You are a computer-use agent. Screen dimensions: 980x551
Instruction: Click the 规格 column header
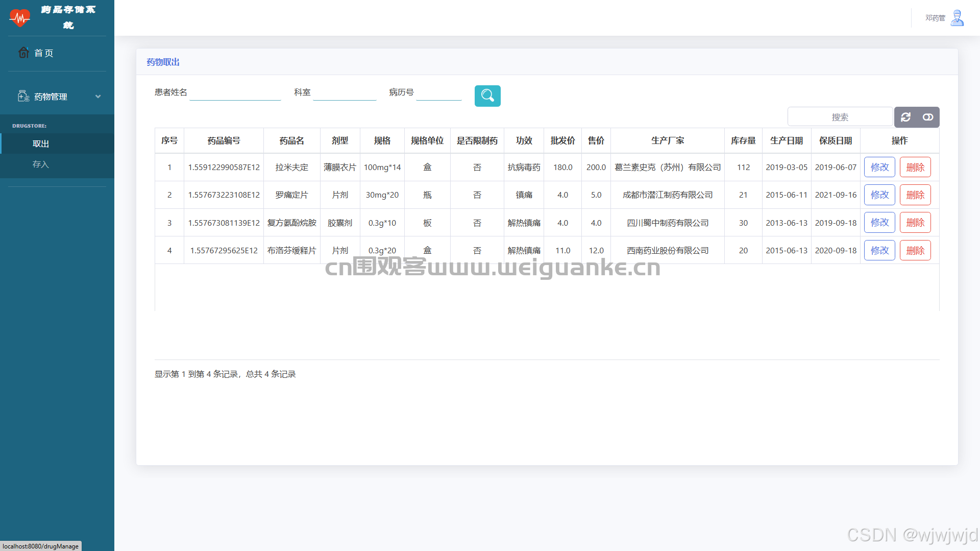pyautogui.click(x=382, y=140)
